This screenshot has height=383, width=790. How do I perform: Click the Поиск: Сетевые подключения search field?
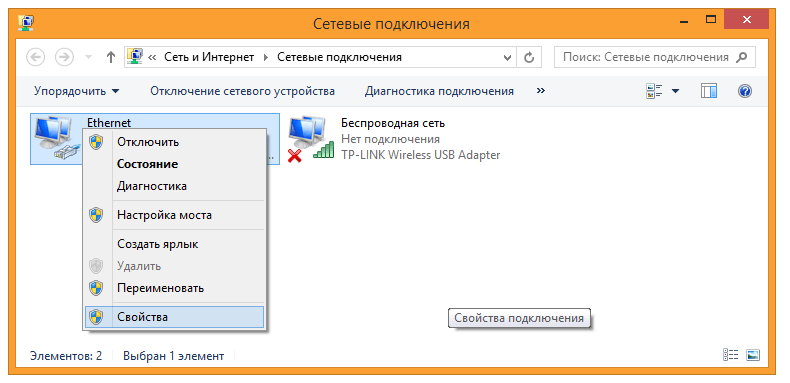pos(654,57)
